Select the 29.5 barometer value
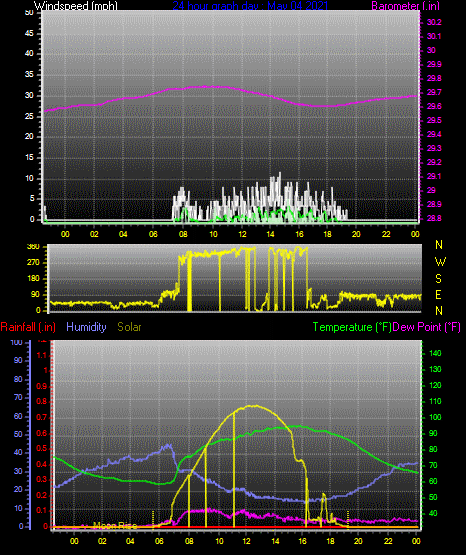The image size is (466, 555). 434,121
